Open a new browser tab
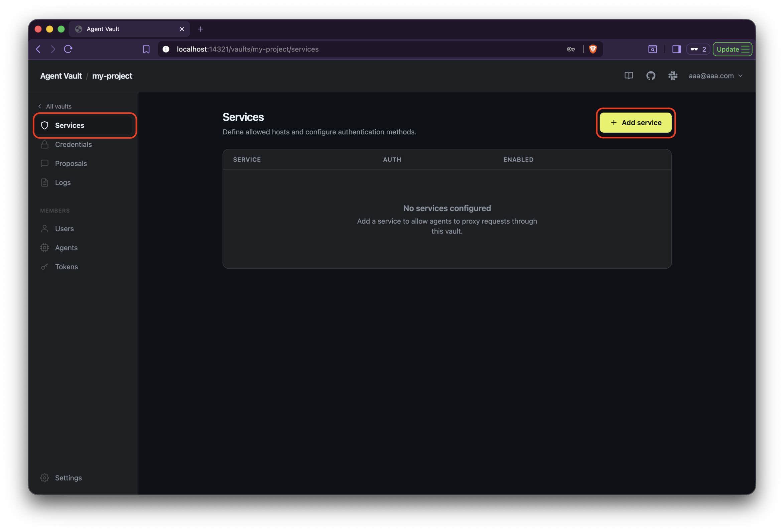Screen dimensions: 784x532 tap(201, 29)
